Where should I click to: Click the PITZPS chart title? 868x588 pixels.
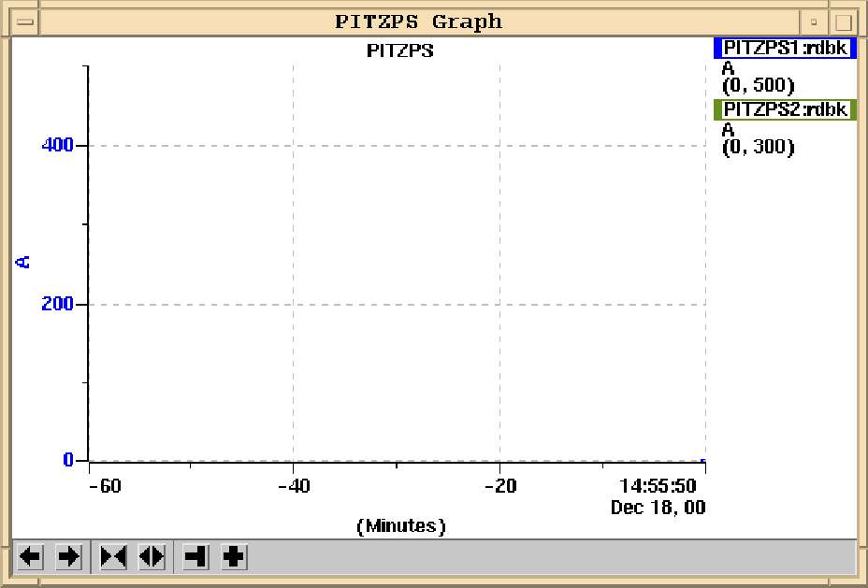400,50
